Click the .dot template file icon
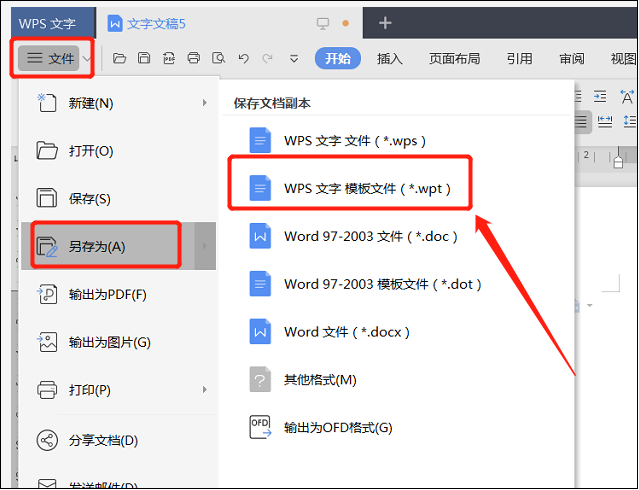 [260, 284]
